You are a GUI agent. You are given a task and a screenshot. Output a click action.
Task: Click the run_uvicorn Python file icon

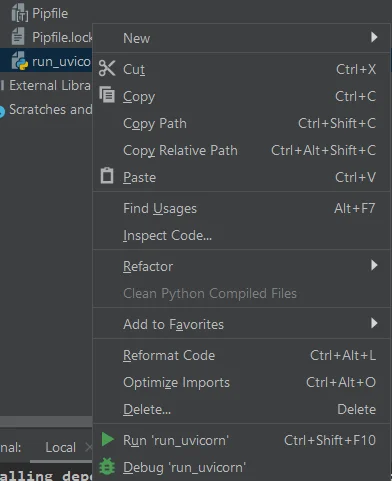20,61
